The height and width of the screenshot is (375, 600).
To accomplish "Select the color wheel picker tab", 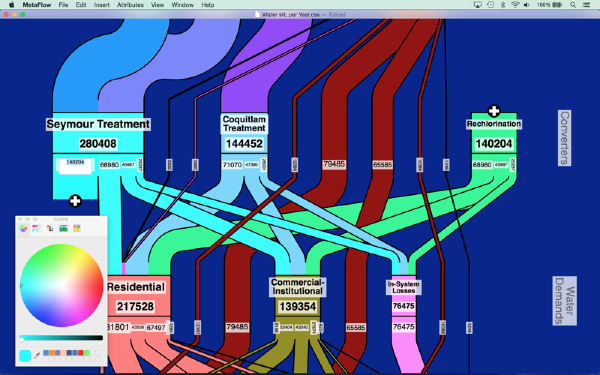I will (x=23, y=228).
